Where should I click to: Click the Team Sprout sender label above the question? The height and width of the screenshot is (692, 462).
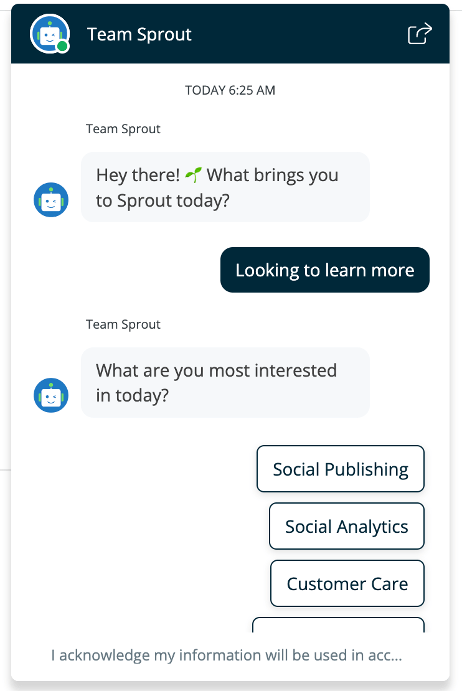[123, 324]
